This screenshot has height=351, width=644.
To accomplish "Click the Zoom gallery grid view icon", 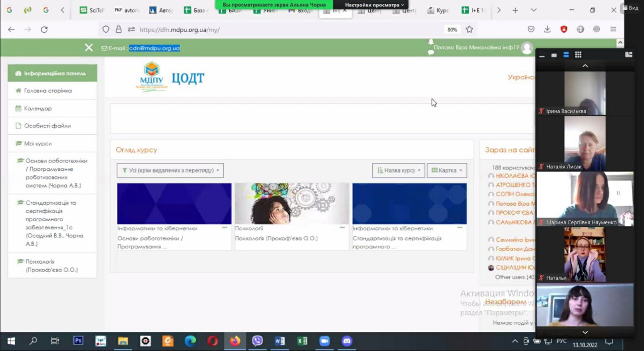I will coord(578,55).
